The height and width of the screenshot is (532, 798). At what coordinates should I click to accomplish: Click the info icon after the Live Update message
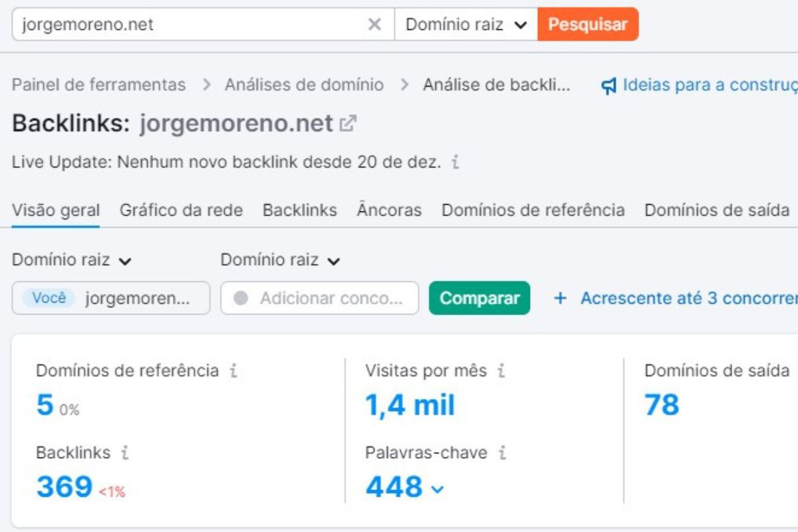454,162
